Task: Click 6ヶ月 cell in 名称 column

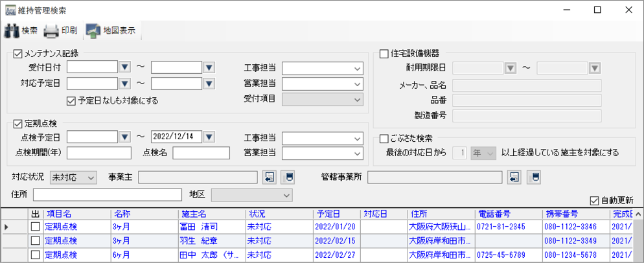Action: click(144, 255)
